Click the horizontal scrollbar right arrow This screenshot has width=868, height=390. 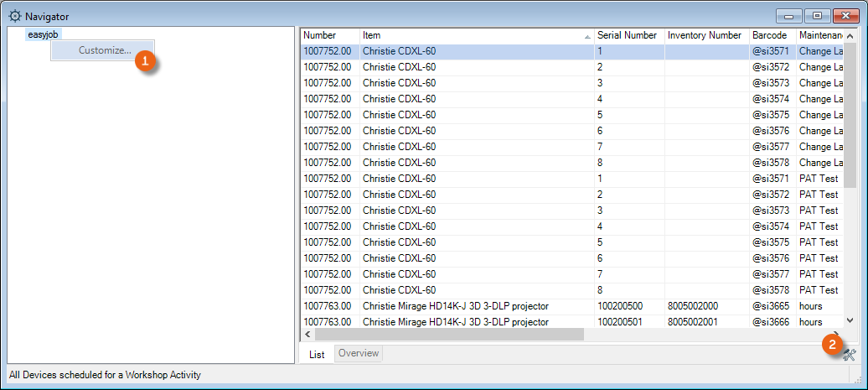[x=835, y=334]
